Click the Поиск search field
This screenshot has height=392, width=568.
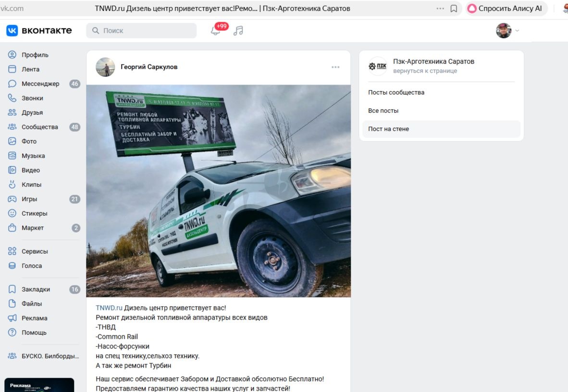[141, 31]
